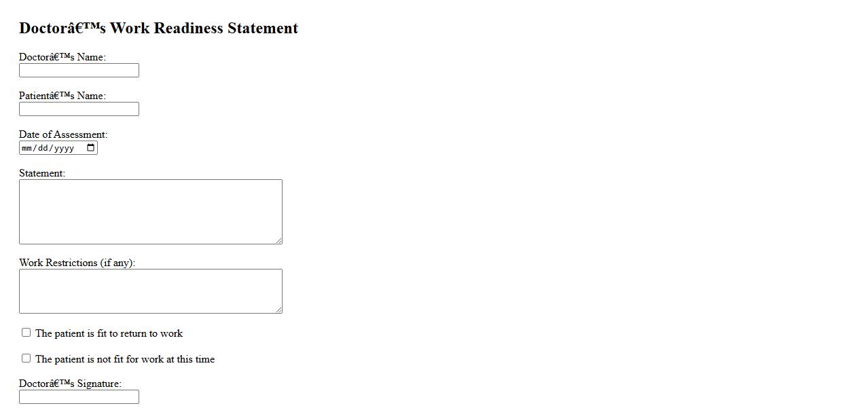The height and width of the screenshot is (408, 868).
Task: Select the year segment of the date field
Action: click(x=63, y=148)
